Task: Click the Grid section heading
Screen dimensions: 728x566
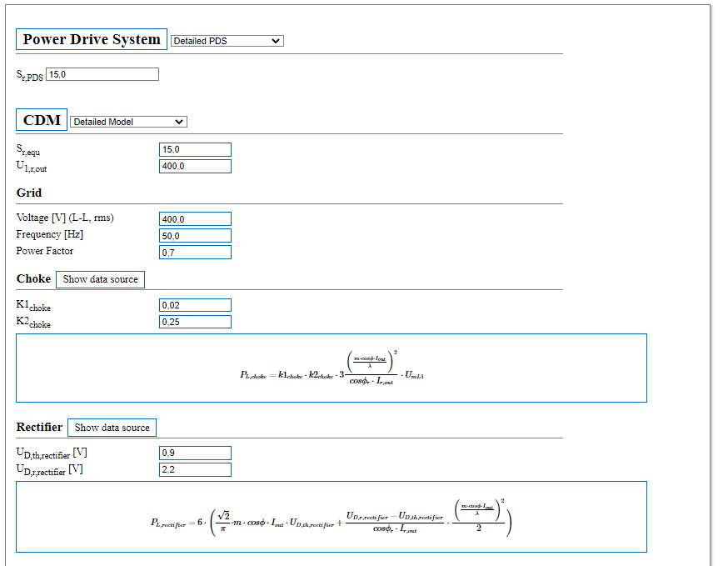Action: (x=29, y=193)
